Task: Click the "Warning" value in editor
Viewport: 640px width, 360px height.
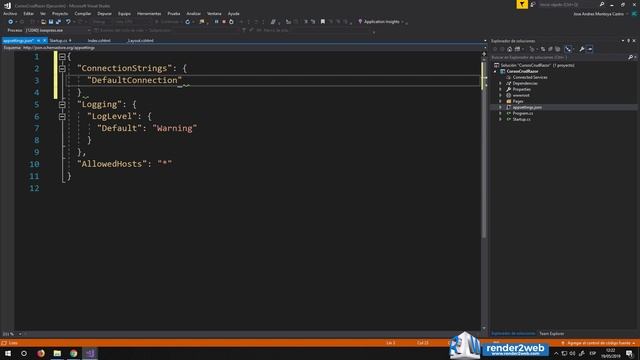Action: click(x=175, y=128)
